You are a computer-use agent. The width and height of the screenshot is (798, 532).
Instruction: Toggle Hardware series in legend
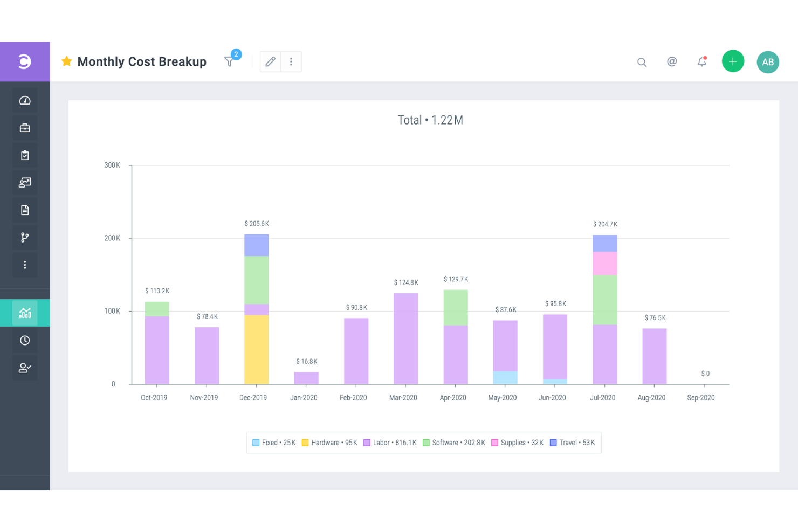click(329, 443)
